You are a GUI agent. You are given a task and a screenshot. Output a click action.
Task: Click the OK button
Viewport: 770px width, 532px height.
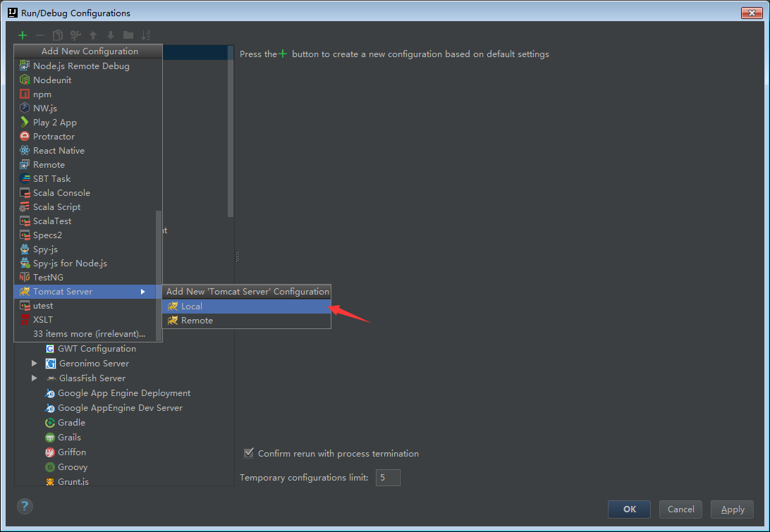[x=629, y=509]
